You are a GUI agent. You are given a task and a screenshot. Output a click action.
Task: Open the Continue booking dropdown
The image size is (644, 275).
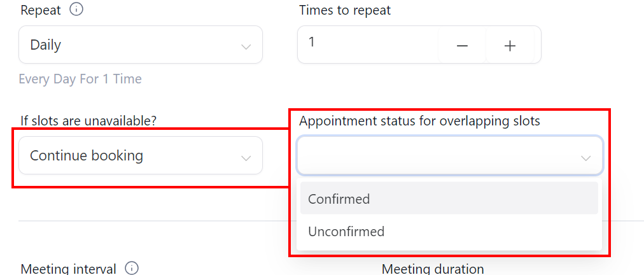click(x=141, y=155)
